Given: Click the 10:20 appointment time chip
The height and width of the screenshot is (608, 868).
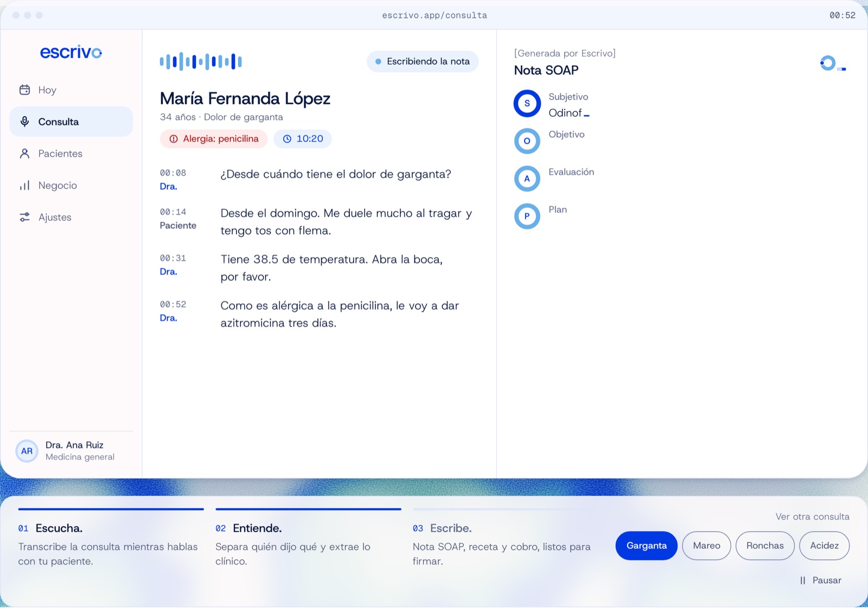Looking at the screenshot, I should click(x=303, y=139).
